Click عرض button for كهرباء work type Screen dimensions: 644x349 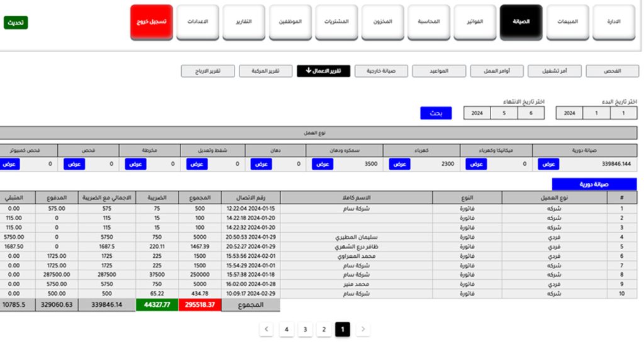(399, 163)
